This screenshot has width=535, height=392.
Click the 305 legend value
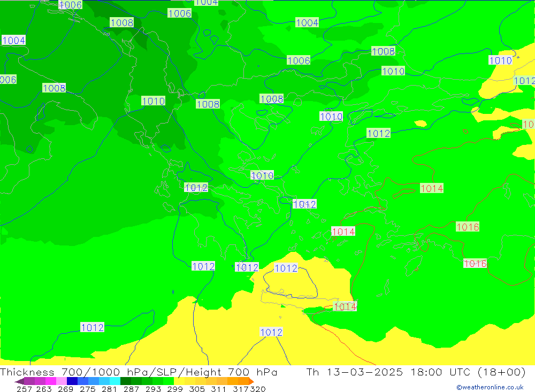(x=197, y=389)
